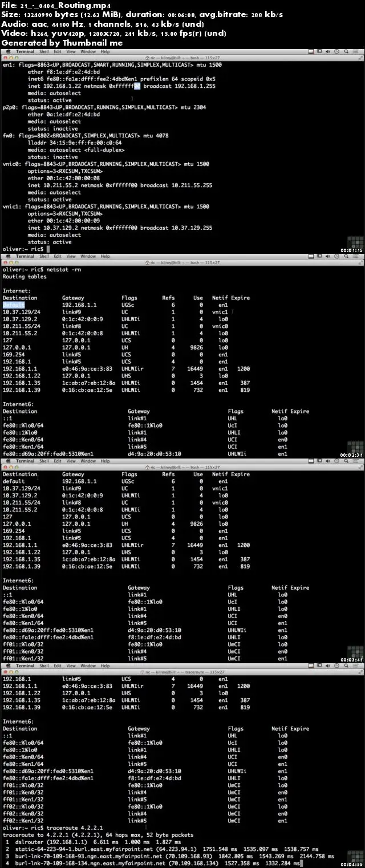Image resolution: width=365 pixels, height=868 pixels.
Task: Open the Apple menu in the 00:01:15 frame
Action: pos(7,51)
